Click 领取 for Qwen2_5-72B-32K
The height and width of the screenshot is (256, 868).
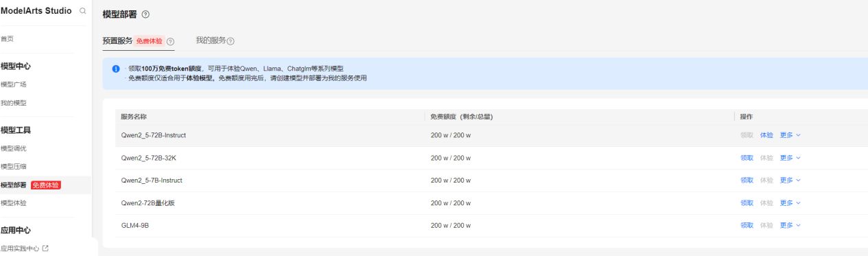(747, 158)
